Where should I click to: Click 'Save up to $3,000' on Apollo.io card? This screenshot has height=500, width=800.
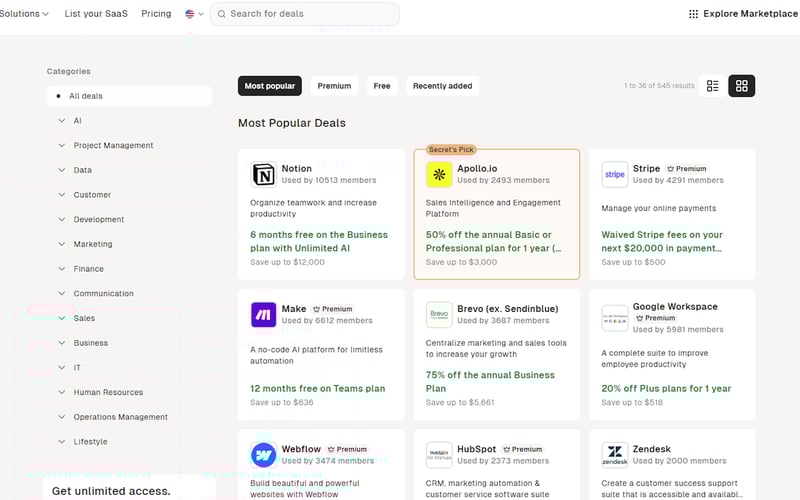pos(461,262)
